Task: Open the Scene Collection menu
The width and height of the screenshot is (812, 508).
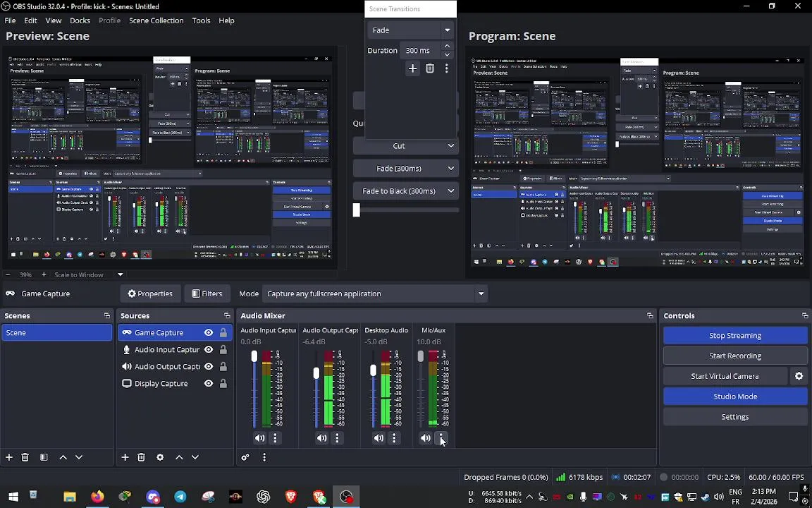Action: coord(156,20)
